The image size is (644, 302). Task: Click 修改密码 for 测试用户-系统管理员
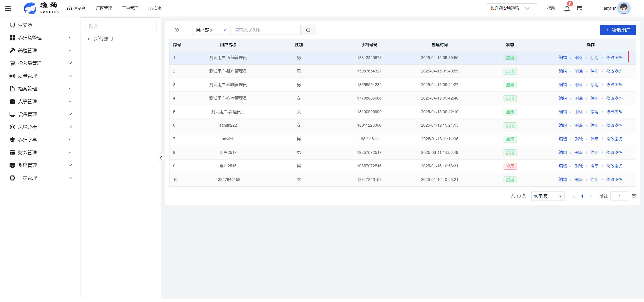[x=614, y=57]
